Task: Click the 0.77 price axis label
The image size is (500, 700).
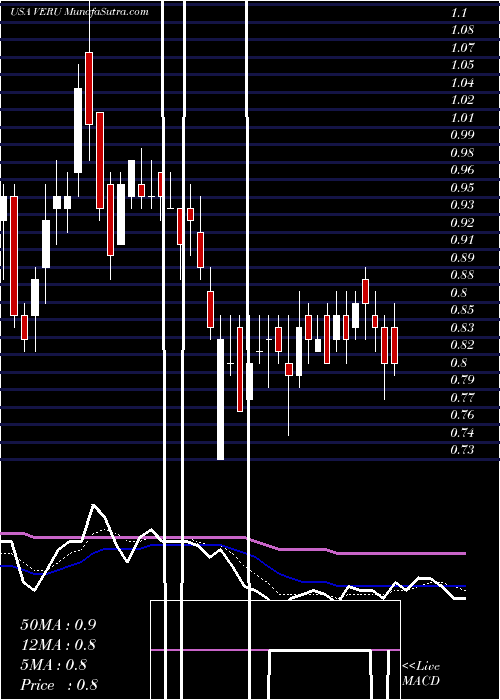Action: coord(462,397)
